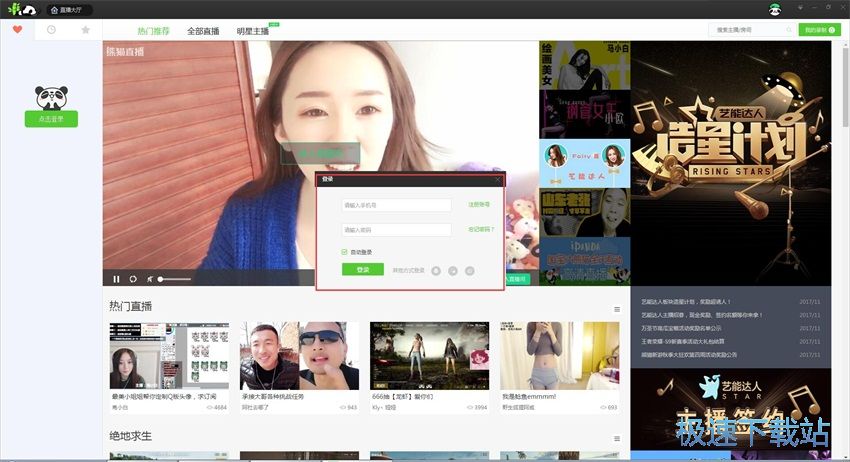The height and width of the screenshot is (462, 850).
Task: Open the 造星计划 Rising Stars banner
Action: click(x=731, y=163)
